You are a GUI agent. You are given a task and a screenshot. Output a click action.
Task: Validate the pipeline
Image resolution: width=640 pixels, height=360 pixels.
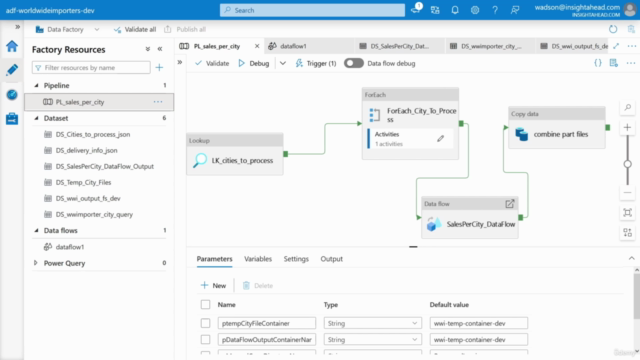212,63
